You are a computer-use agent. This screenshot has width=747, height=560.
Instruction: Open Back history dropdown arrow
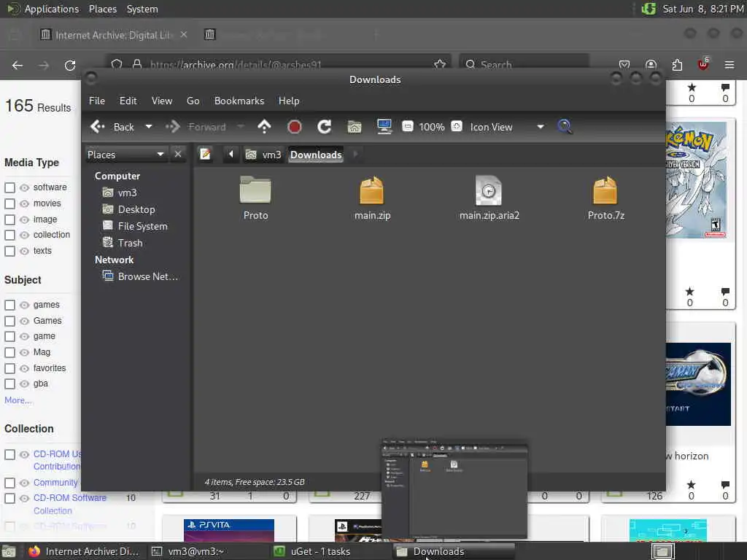(149, 127)
